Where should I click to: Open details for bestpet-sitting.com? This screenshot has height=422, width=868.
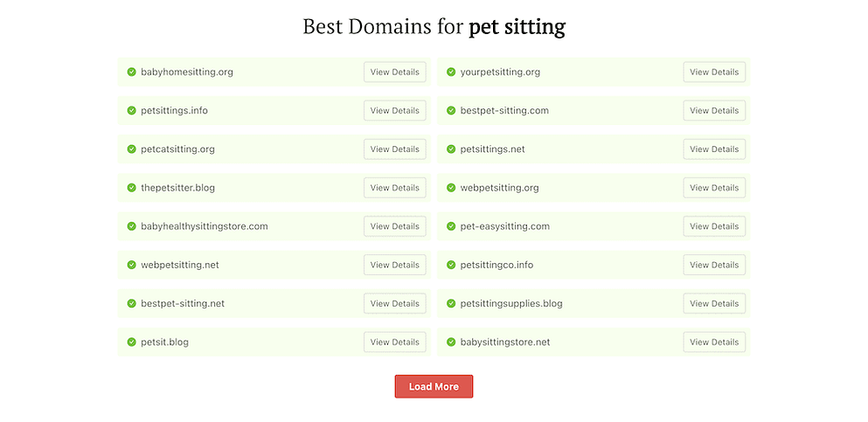pos(714,111)
